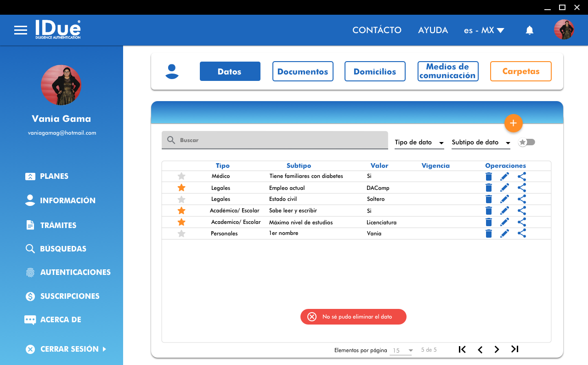The image size is (588, 365).
Task: Unfavorite the Empleo actual row
Action: [181, 188]
